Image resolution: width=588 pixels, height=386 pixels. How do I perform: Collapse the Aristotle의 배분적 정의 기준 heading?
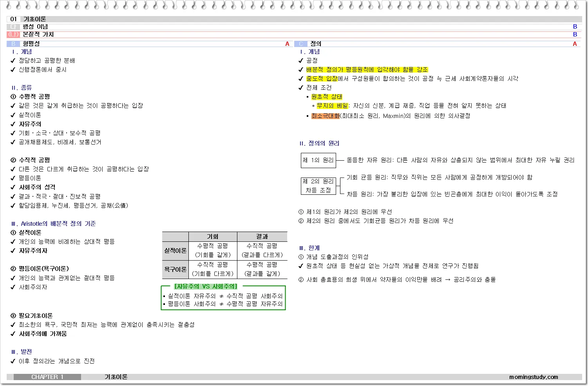(x=54, y=224)
